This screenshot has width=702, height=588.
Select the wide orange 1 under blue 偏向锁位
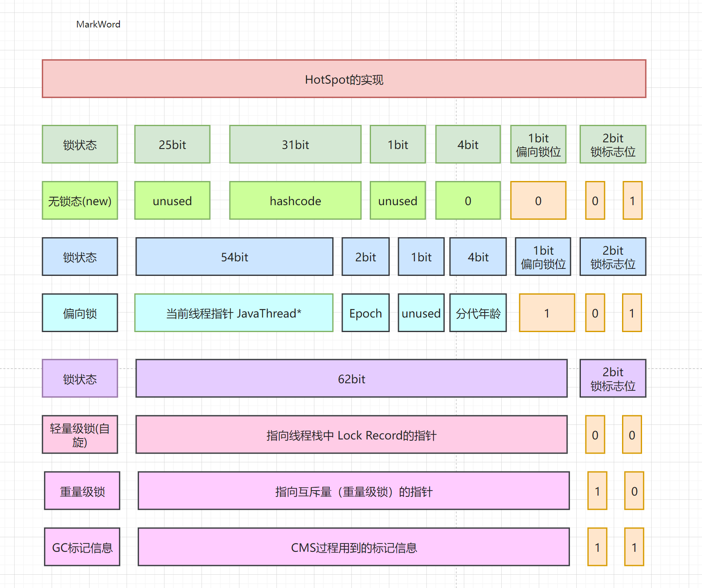547,313
